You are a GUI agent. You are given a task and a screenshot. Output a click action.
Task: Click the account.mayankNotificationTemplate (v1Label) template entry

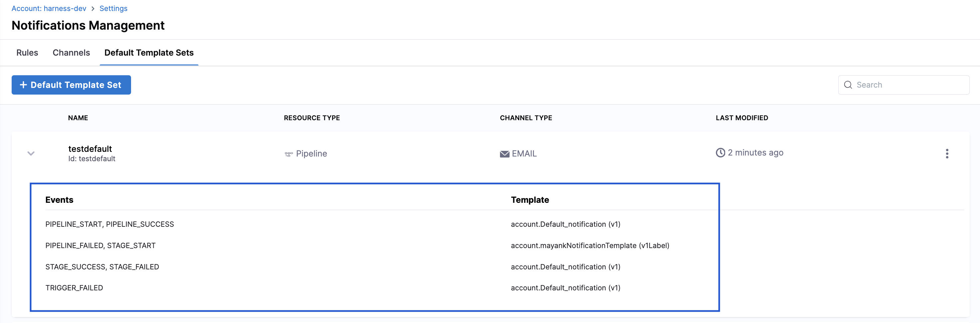[590, 246]
